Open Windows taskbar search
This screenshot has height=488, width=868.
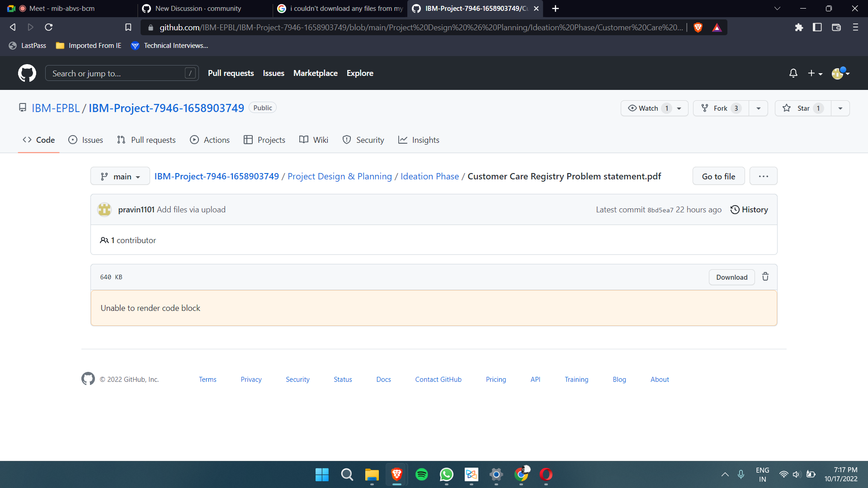tap(347, 474)
